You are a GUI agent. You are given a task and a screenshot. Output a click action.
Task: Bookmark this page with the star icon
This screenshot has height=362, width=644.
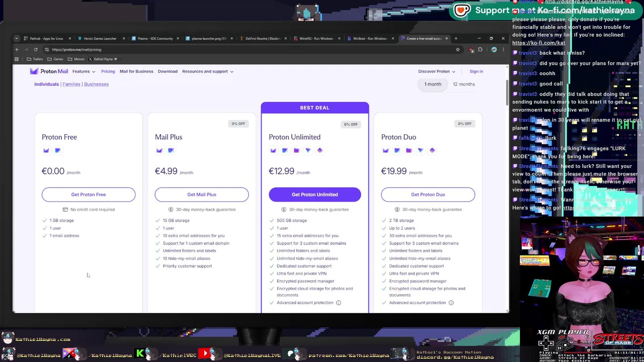tap(458, 49)
